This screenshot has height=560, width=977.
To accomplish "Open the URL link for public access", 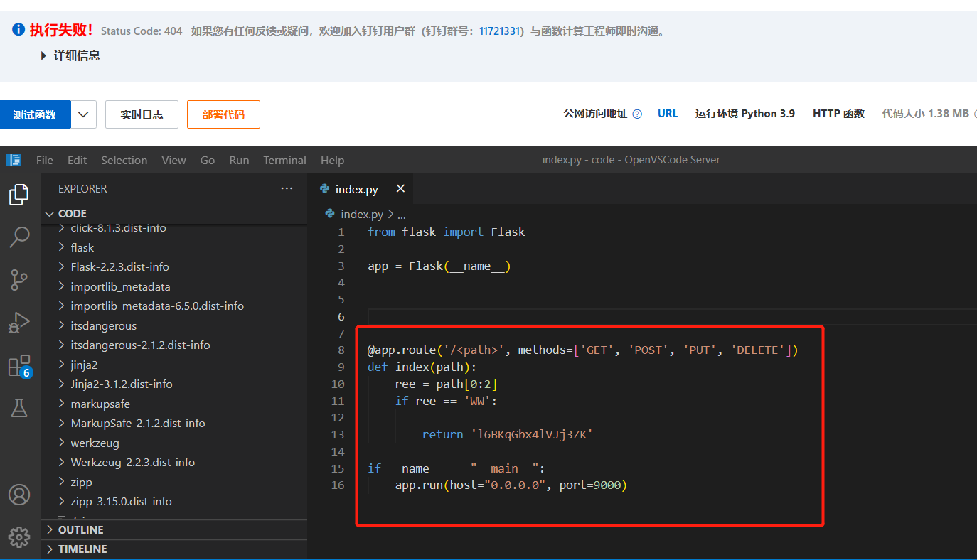I will click(668, 114).
